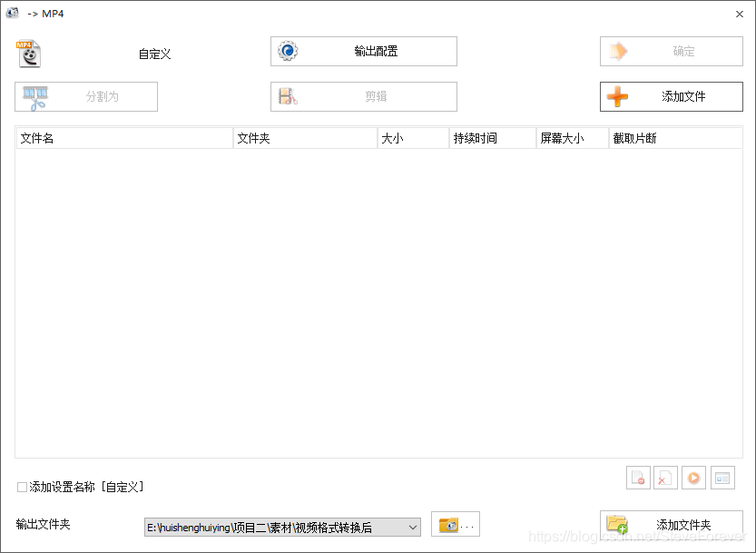Click the remove file icon
This screenshot has height=553, width=756.
tap(638, 477)
